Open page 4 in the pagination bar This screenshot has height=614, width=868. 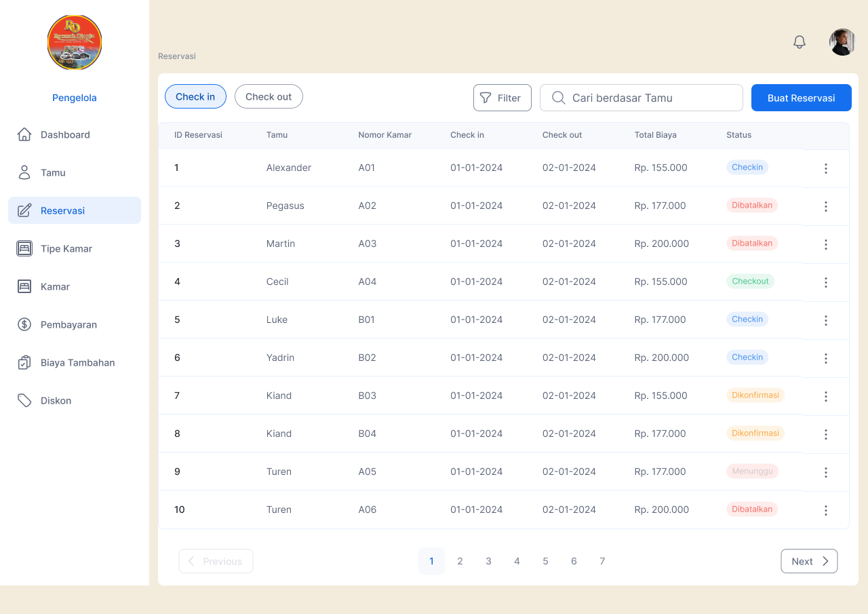tap(517, 561)
